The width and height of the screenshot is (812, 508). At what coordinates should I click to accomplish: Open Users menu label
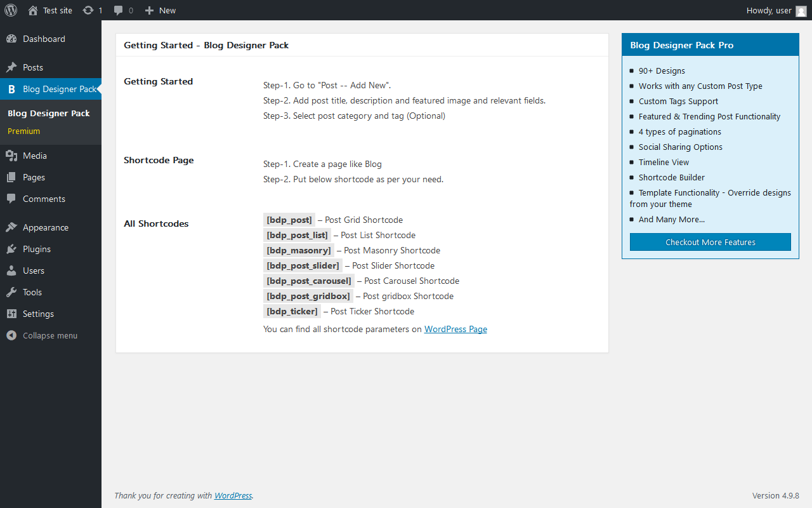34,271
